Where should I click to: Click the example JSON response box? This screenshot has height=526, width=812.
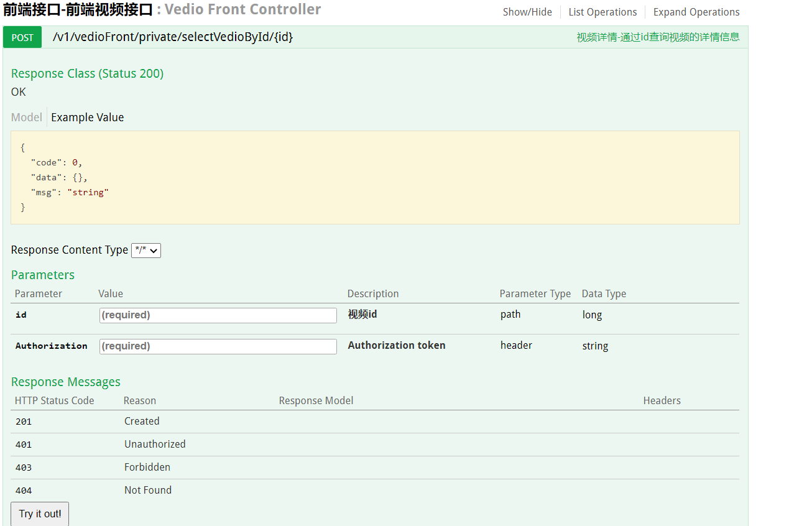coord(375,177)
